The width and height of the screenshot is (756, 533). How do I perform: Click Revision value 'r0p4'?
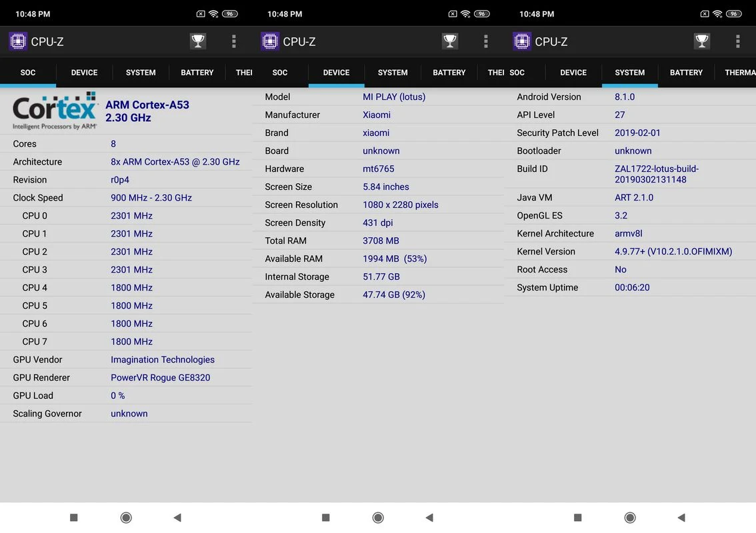[x=120, y=180]
